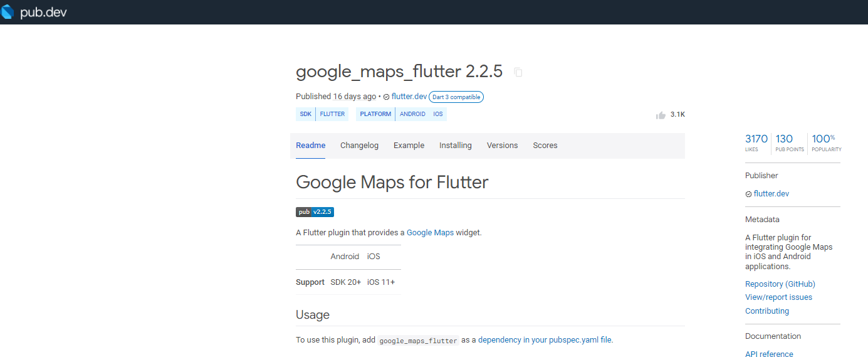Screen dimensions: 868x357
Task: Open the Scores tab
Action: [x=545, y=146]
